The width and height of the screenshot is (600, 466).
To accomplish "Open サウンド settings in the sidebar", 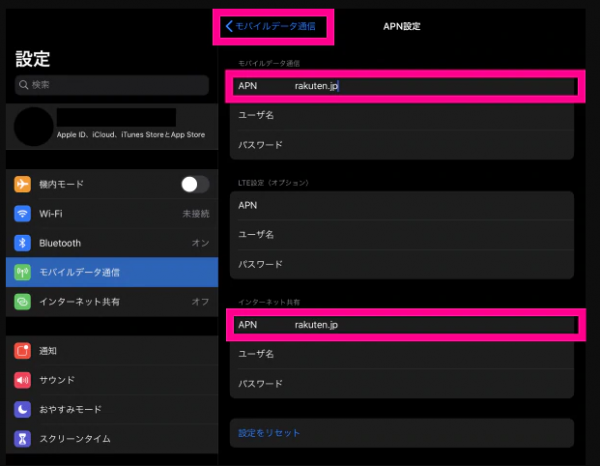I will 112,380.
